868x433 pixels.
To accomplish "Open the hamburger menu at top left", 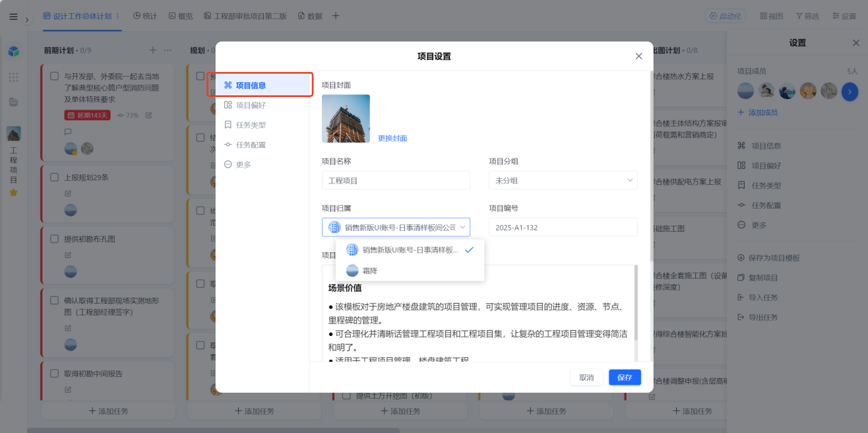I will coord(13,17).
